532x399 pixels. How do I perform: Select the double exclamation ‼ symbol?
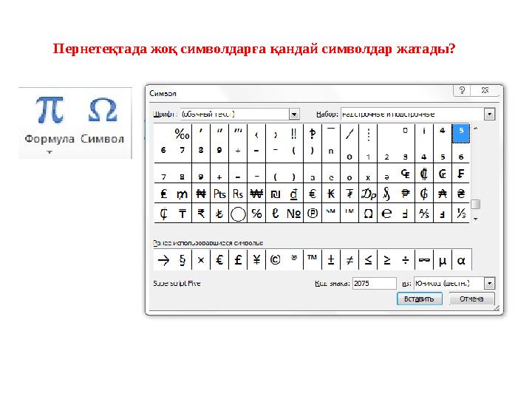pyautogui.click(x=294, y=134)
